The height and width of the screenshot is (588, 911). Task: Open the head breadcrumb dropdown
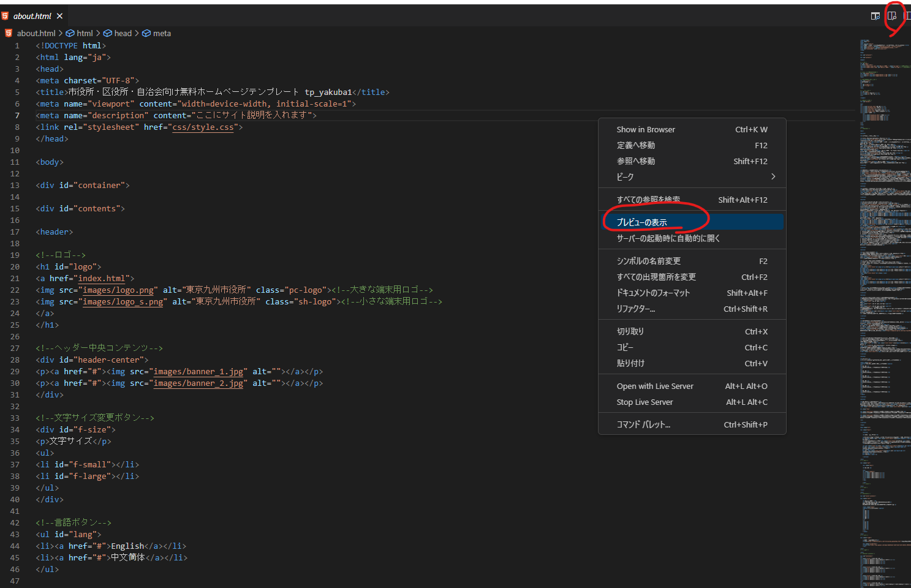(123, 33)
